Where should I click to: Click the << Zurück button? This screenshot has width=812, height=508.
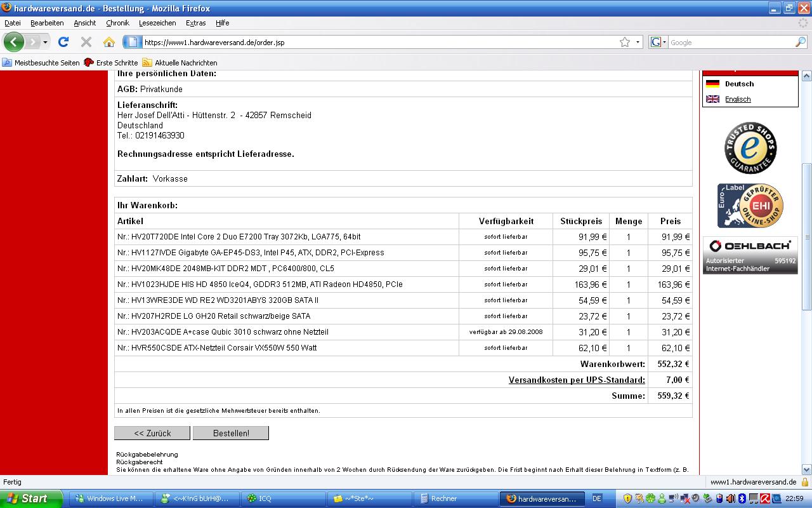152,433
